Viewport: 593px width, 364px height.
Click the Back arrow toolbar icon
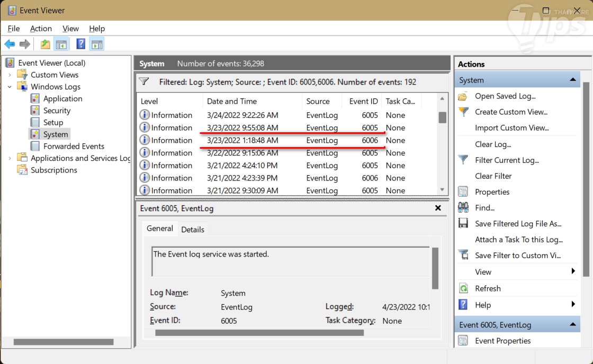[10, 44]
